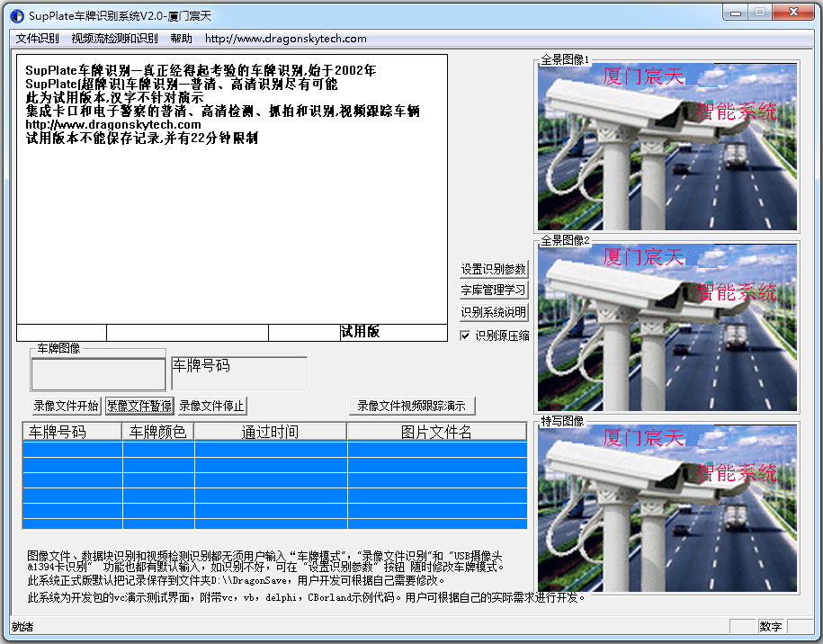Viewport: 823px width, 644px height.
Task: Toggle the 识别源压缩 checkbox
Action: (465, 335)
